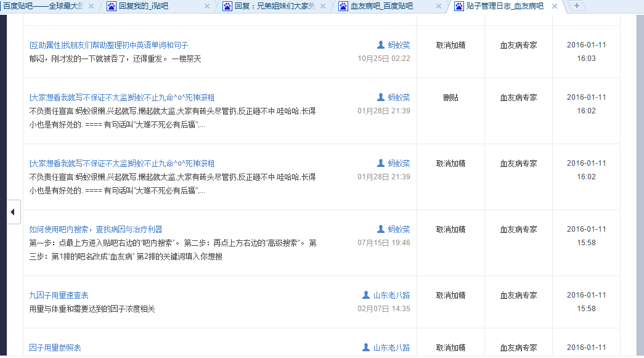Click paw favicon on 血友病吧_百度贴吧 tab
This screenshot has width=644, height=358.
[343, 6]
